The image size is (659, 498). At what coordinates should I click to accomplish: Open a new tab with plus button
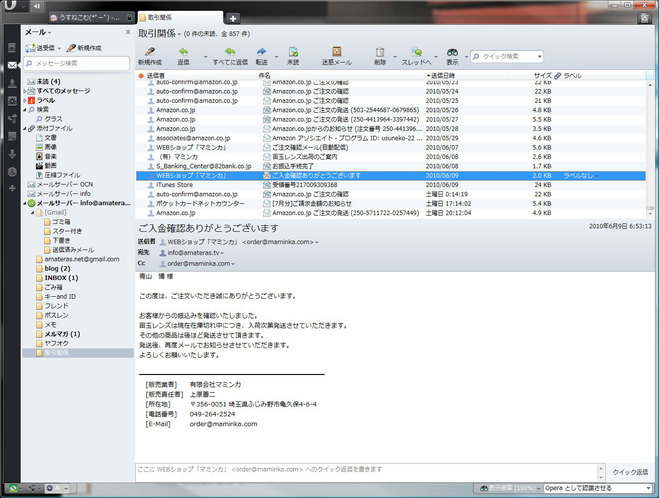point(233,18)
